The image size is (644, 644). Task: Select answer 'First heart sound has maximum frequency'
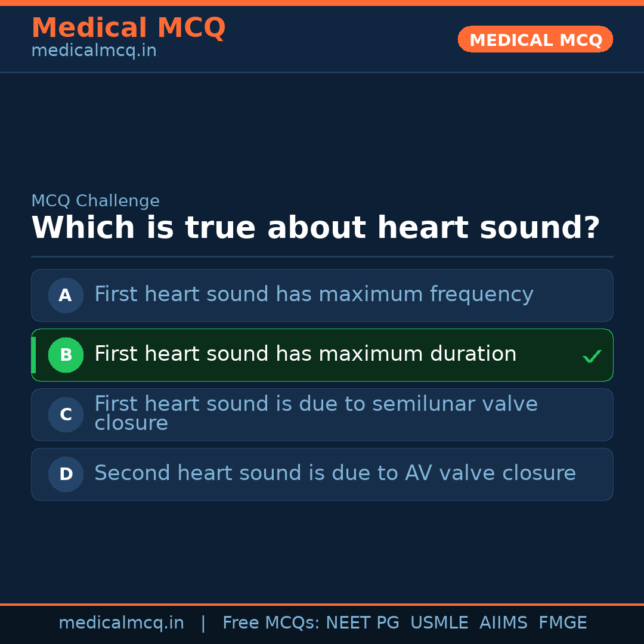coord(314,295)
